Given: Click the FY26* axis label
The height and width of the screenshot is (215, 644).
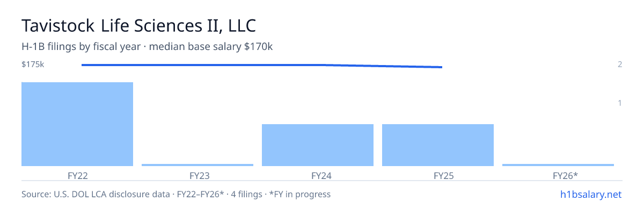Looking at the screenshot, I should coord(558,175).
